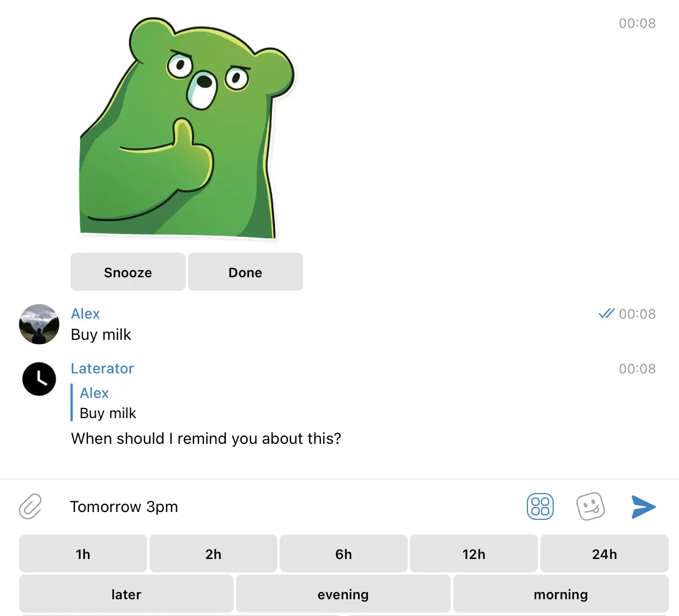Choose the 24h snooze button

coord(604,554)
